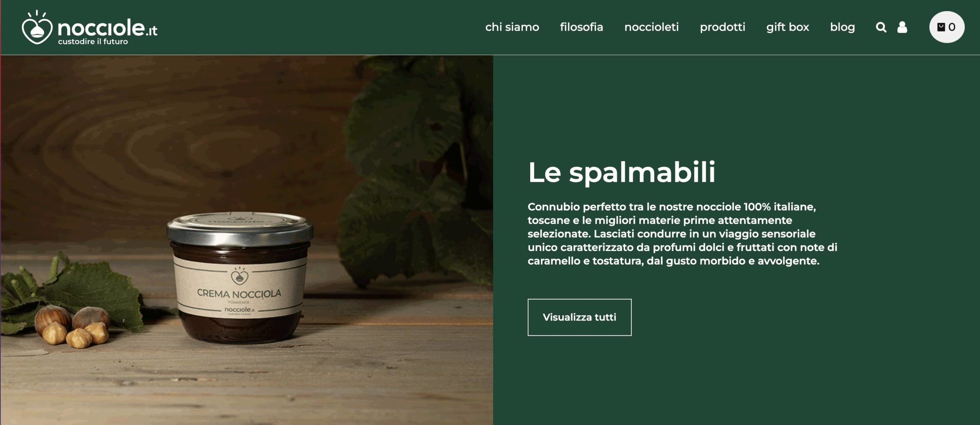Open the filosofia menu item
Screen dimensions: 980x425
pos(581,27)
